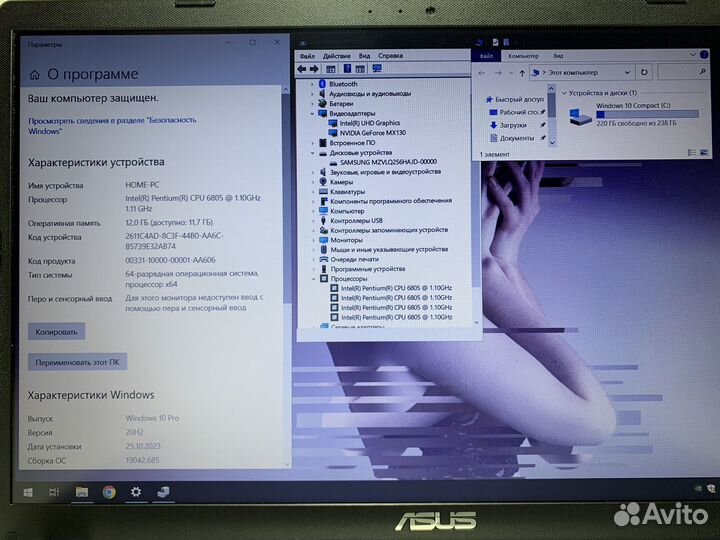Viewport: 720px width, 540px height.
Task: Open the Вид tab in Explorer ribbon
Action: point(558,56)
